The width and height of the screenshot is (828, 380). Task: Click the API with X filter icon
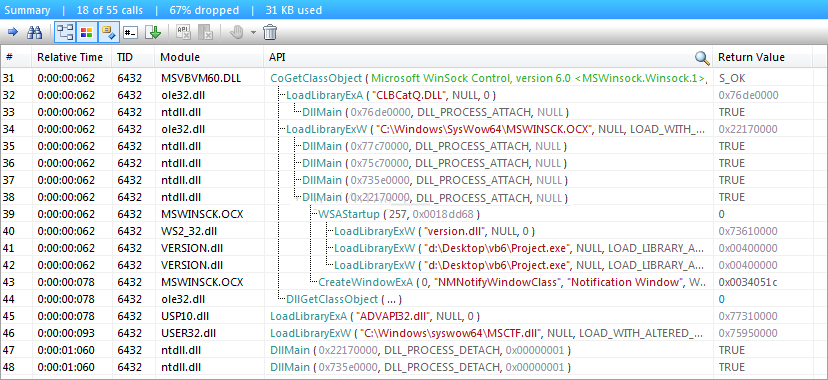coord(183,33)
